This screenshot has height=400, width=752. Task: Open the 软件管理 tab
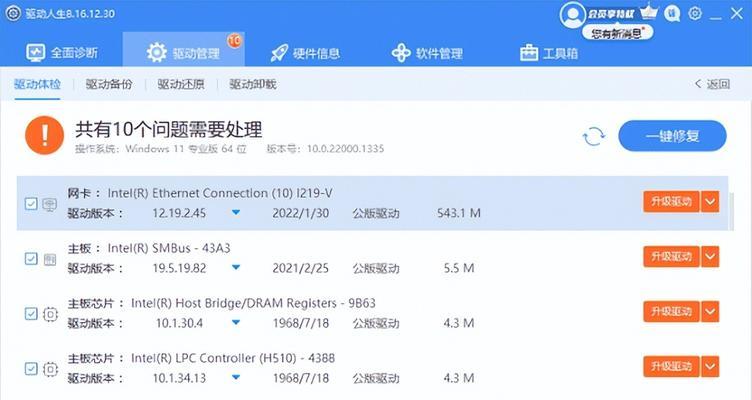pos(427,53)
